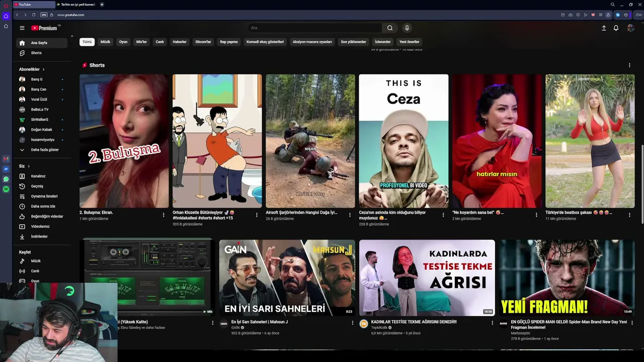Open the BaBaLa TV subscription

click(x=42, y=110)
